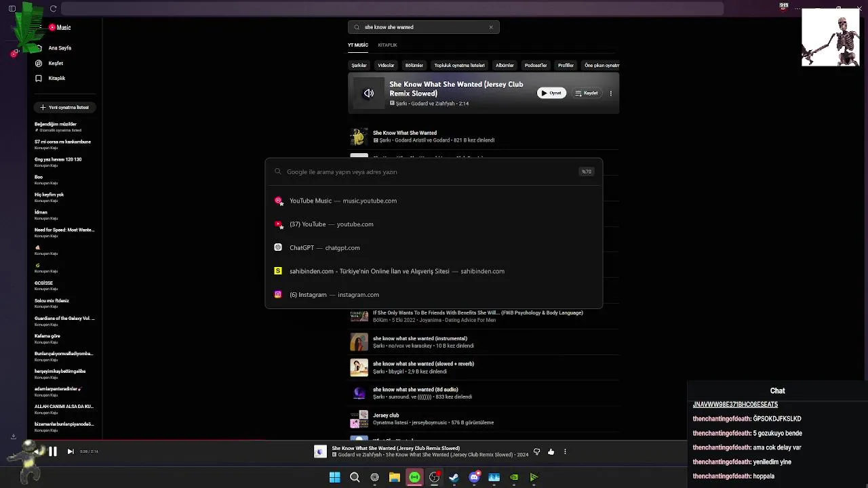
Task: Click the %70 zoom indicator in address overlay
Action: (x=587, y=171)
